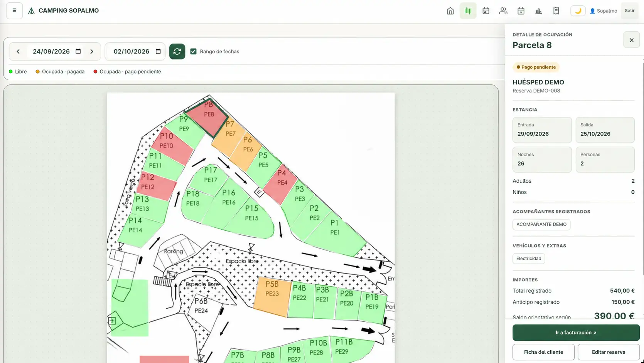Select plot P4 on the map

coord(281,184)
